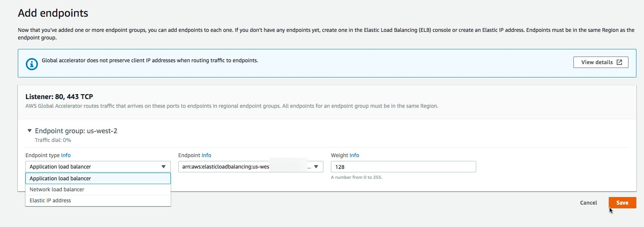
Task: Open Info link next to Weight
Action: pos(354,155)
